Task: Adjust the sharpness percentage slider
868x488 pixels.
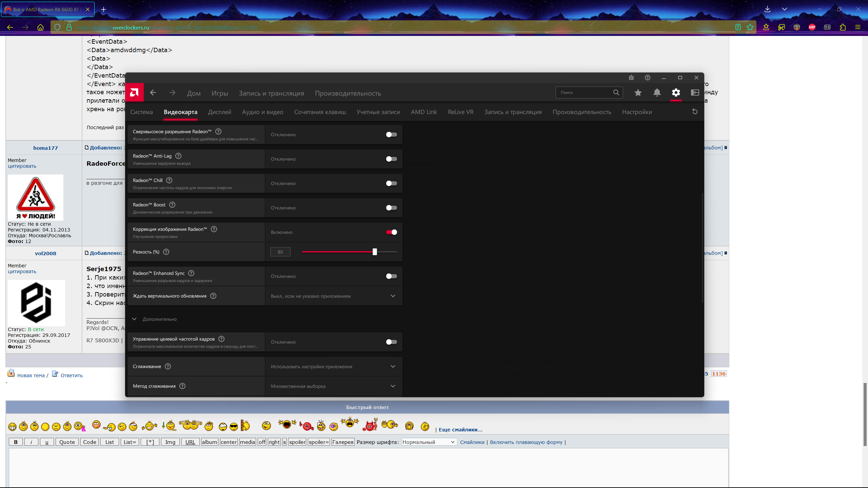Action: click(374, 252)
